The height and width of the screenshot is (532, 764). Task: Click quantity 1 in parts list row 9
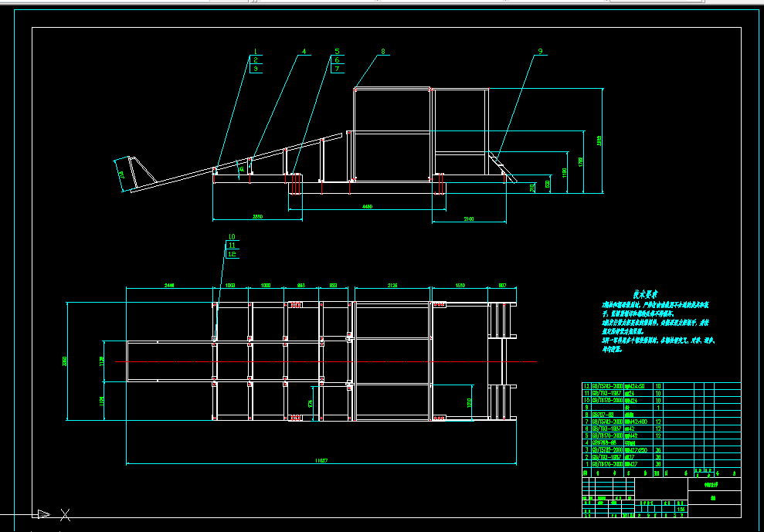click(x=658, y=407)
